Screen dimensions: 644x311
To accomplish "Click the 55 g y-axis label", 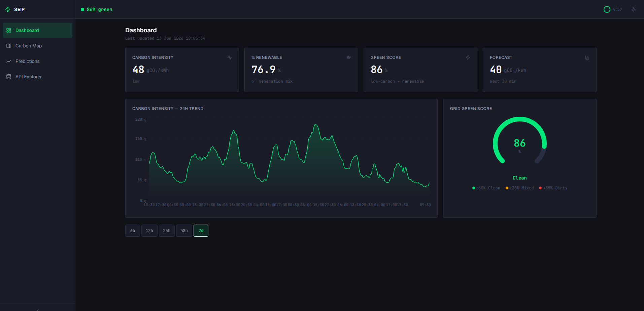I will coord(142,180).
